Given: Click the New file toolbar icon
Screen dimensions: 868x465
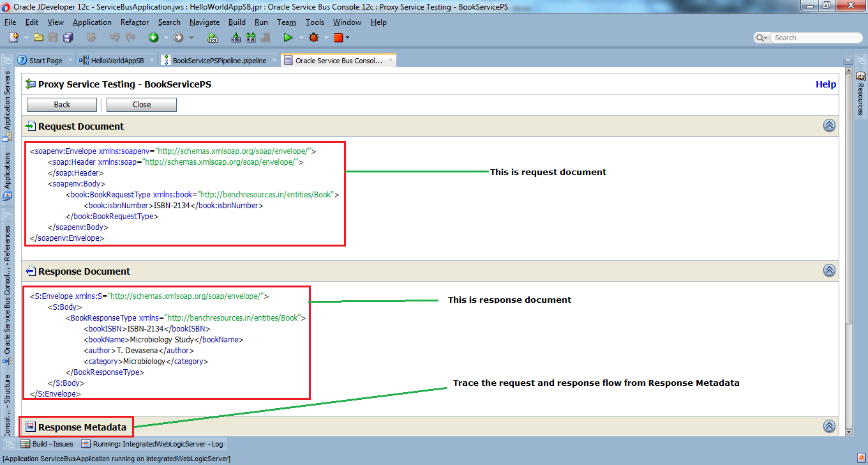Looking at the screenshot, I should [13, 38].
